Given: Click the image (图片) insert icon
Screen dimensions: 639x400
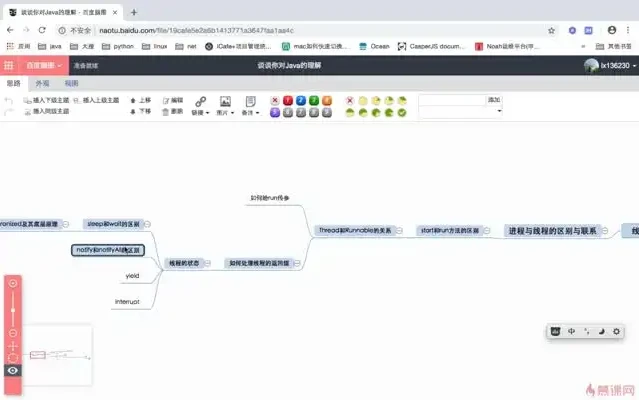Looking at the screenshot, I should [225, 101].
